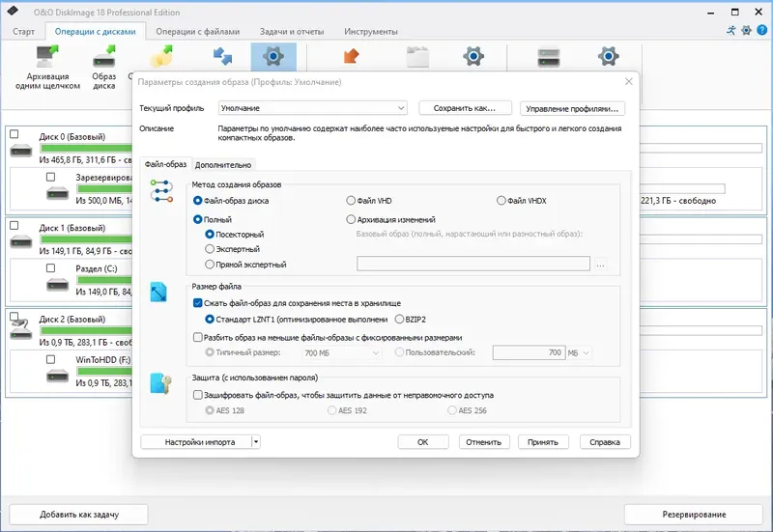Select the Экспертный radio option

tap(210, 249)
